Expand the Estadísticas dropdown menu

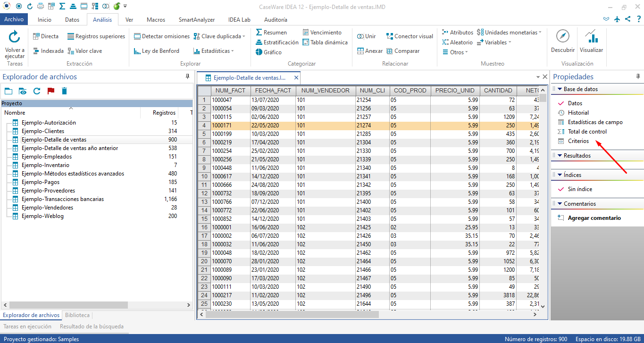[x=233, y=51]
